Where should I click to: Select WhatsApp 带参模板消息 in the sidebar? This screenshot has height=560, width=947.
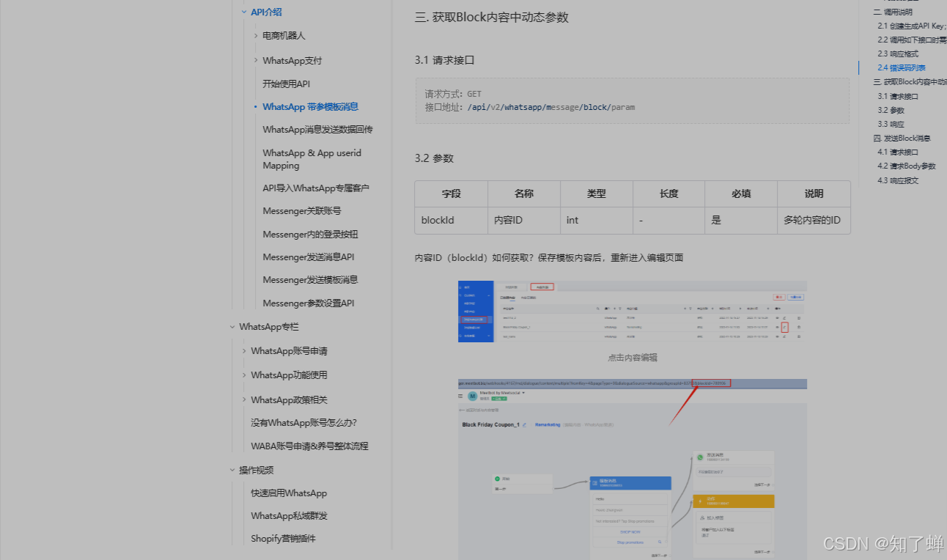pos(311,107)
